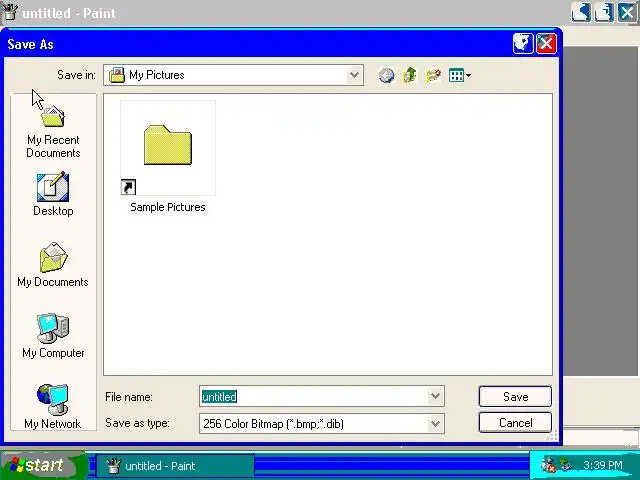Click My Pictures folder icon in combo

(117, 75)
